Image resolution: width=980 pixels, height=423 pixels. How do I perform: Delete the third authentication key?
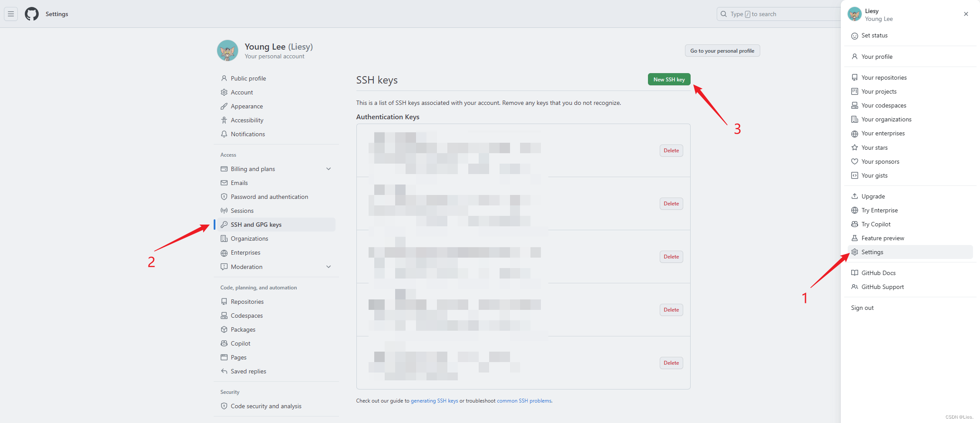[x=671, y=257]
